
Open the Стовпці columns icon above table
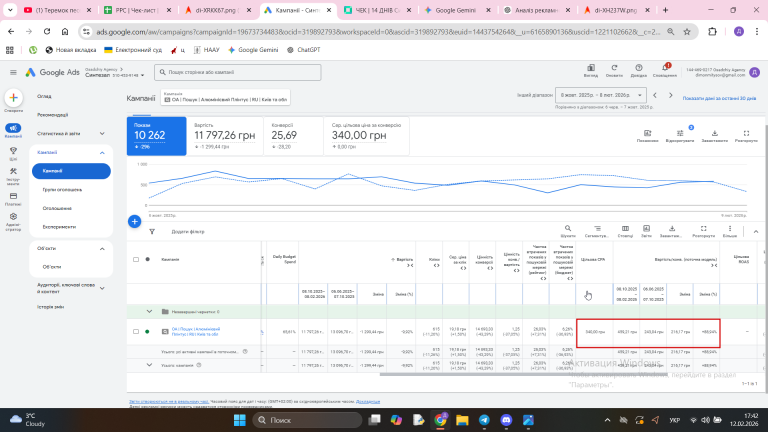coord(625,227)
